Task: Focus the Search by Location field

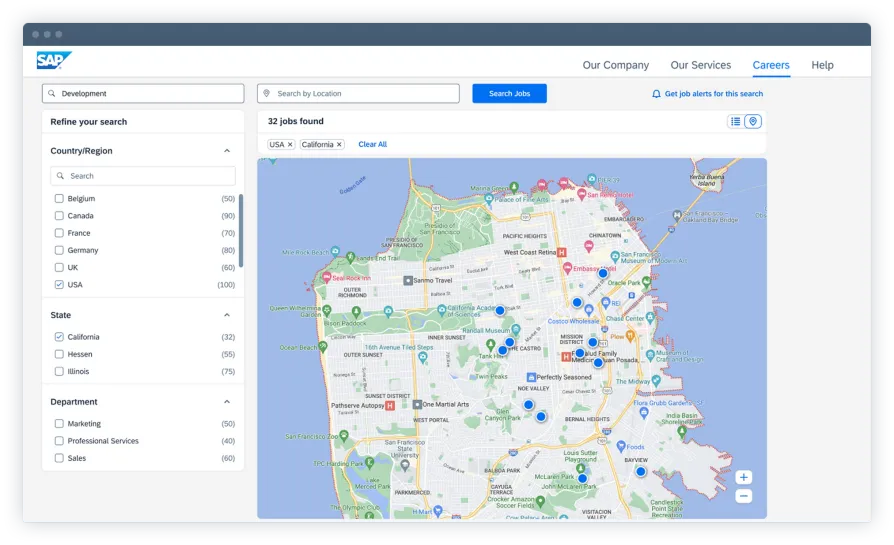Action: [360, 94]
